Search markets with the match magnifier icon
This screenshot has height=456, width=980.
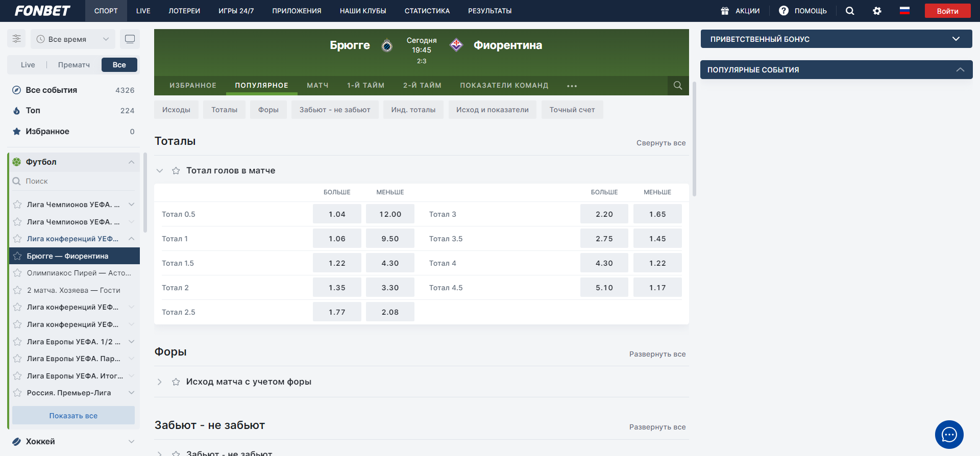click(x=677, y=86)
